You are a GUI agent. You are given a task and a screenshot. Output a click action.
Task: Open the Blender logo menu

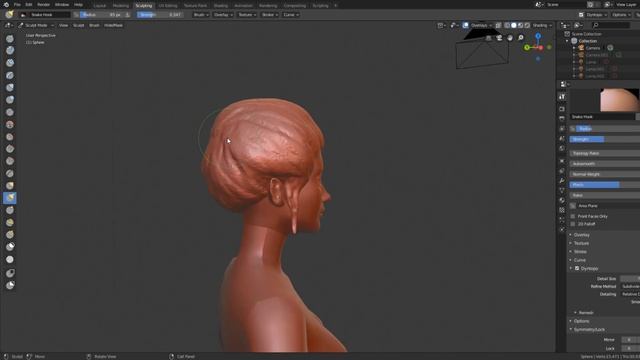[6, 5]
